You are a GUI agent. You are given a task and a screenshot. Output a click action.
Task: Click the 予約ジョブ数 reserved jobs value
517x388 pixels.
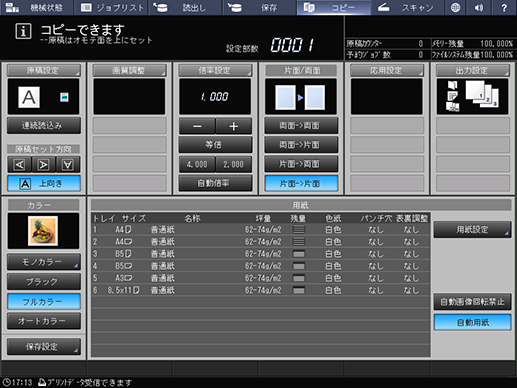(x=421, y=55)
